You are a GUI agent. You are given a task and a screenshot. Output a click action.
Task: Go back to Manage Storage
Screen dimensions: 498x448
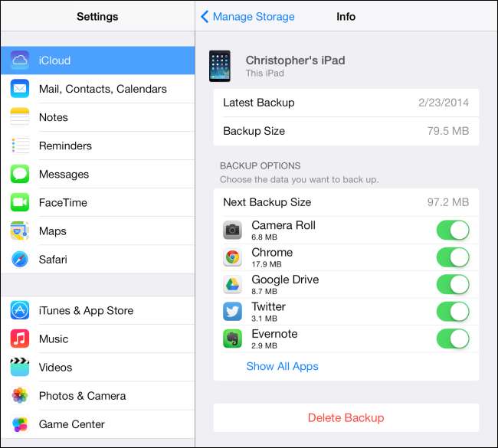247,17
